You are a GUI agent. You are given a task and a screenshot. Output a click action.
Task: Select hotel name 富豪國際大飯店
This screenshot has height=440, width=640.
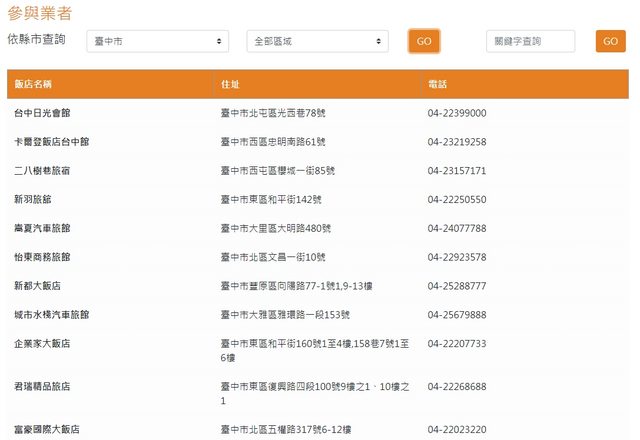(47, 429)
